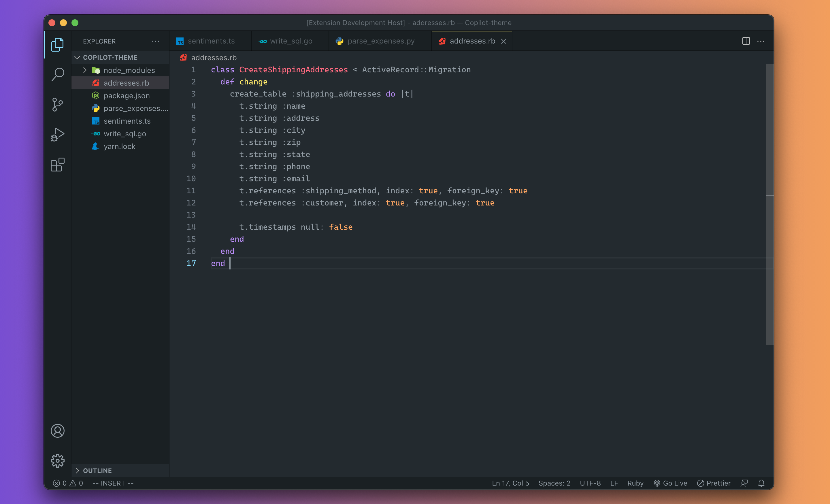Screen dimensions: 830x504
Task: Split the editor to the right
Action: click(746, 41)
